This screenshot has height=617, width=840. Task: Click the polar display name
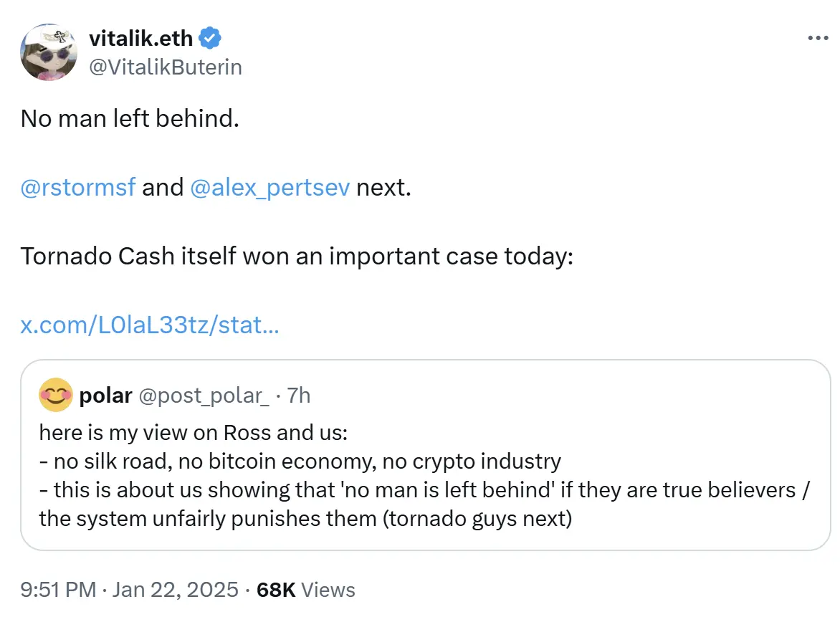(x=106, y=395)
